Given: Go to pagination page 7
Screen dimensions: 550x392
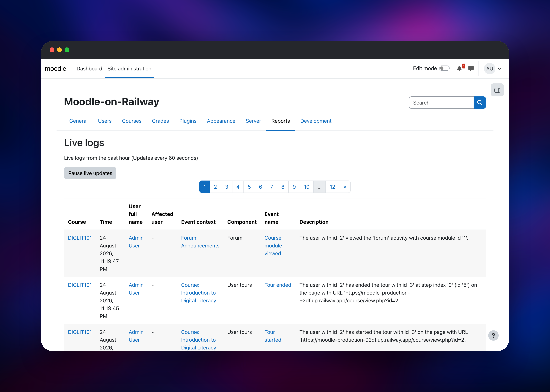Looking at the screenshot, I should pyautogui.click(x=272, y=187).
